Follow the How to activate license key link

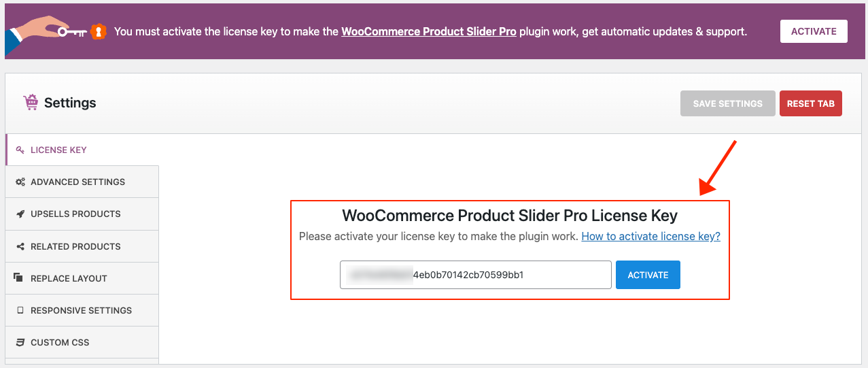click(650, 237)
